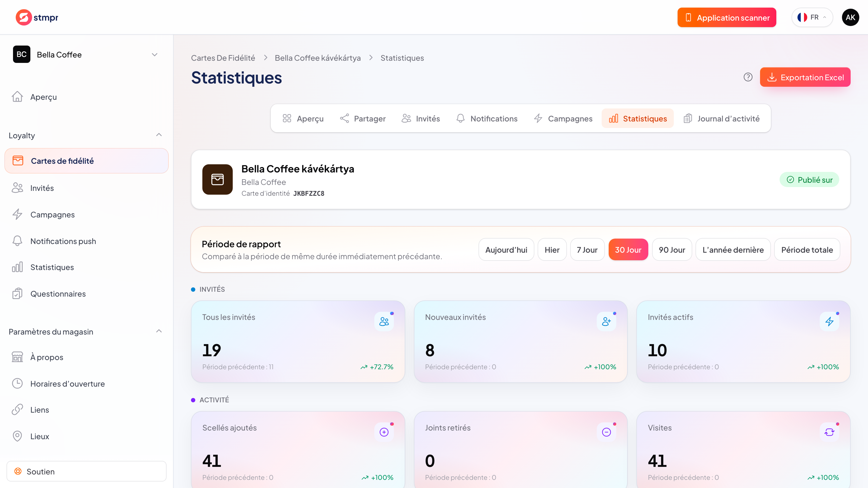Select the Aujourd'hui report period
This screenshot has height=488, width=868.
(x=506, y=249)
